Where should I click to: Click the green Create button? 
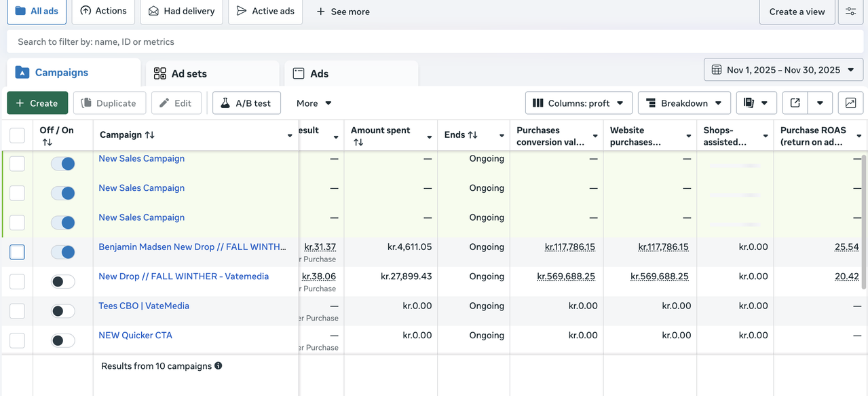[37, 103]
